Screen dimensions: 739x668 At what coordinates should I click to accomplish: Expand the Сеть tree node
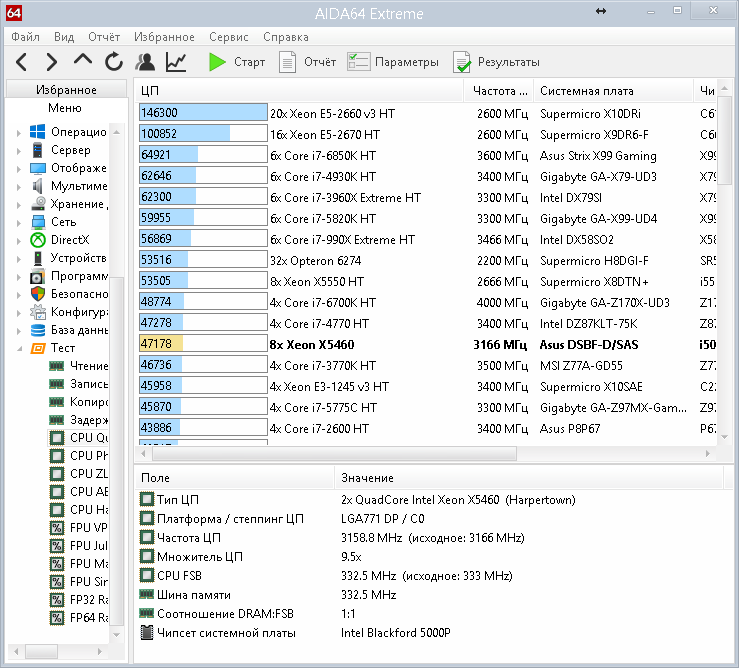(19, 223)
